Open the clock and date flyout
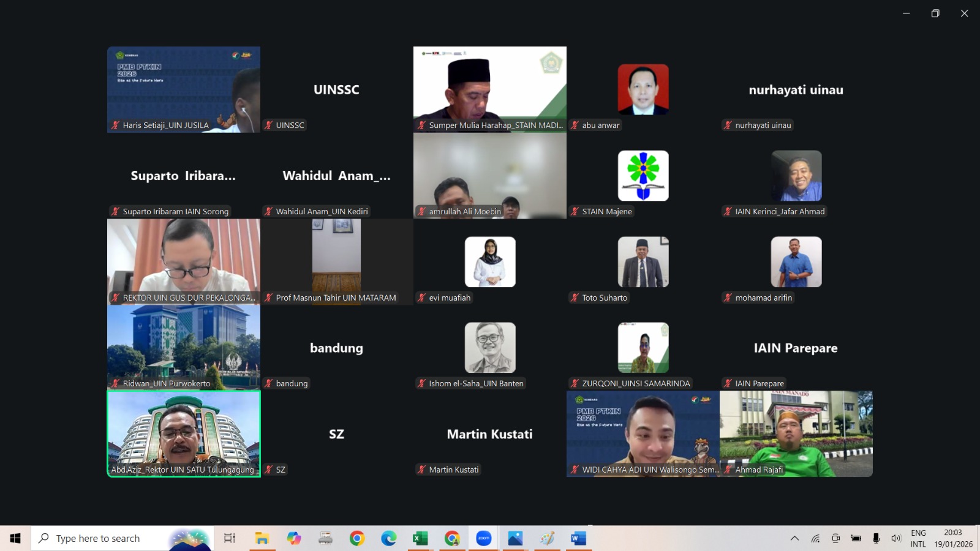Image resolution: width=980 pixels, height=551 pixels. click(953, 538)
